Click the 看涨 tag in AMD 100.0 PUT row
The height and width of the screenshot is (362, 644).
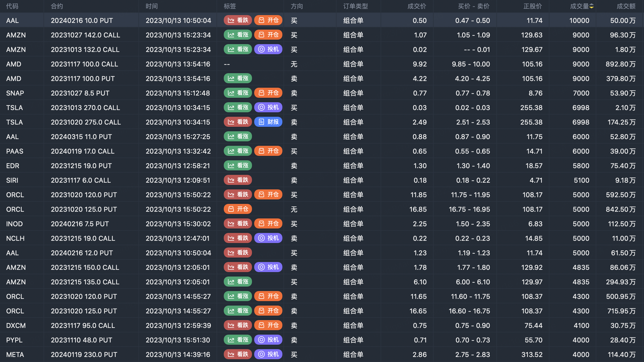click(x=238, y=78)
